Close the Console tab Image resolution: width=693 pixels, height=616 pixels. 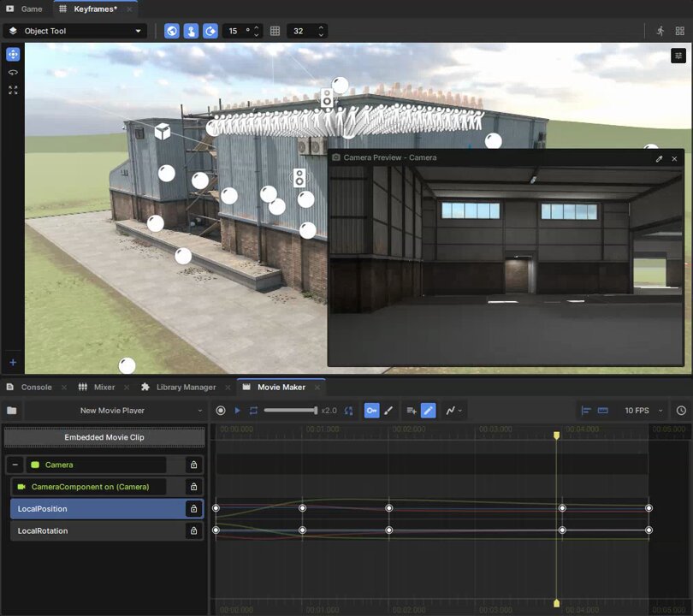tap(64, 388)
